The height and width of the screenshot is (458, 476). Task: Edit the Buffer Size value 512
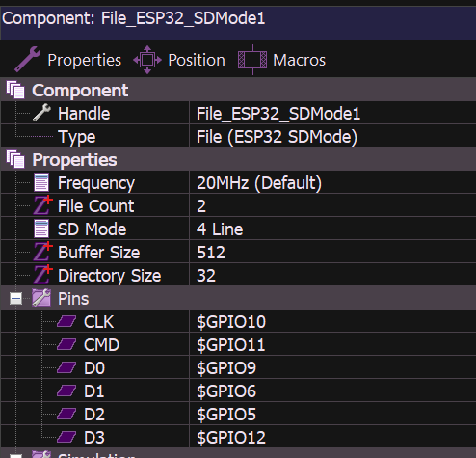pos(332,252)
